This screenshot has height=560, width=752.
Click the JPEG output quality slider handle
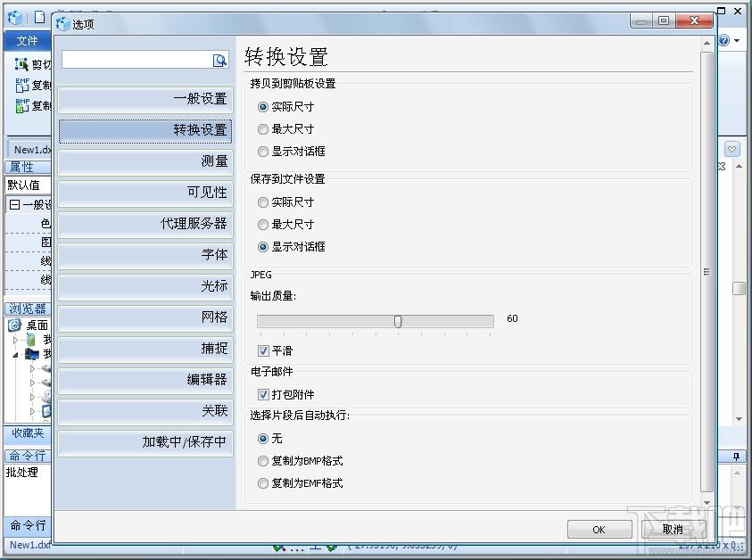(398, 321)
